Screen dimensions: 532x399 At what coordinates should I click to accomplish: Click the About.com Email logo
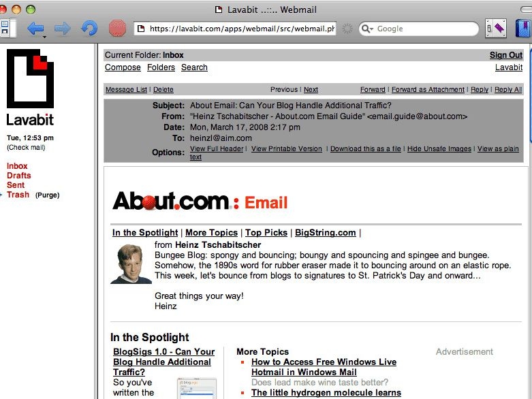(200, 202)
